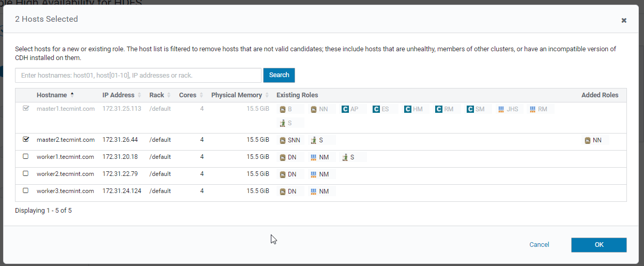Click the S gateway icon for worker1
This screenshot has height=266, width=644.
click(345, 157)
